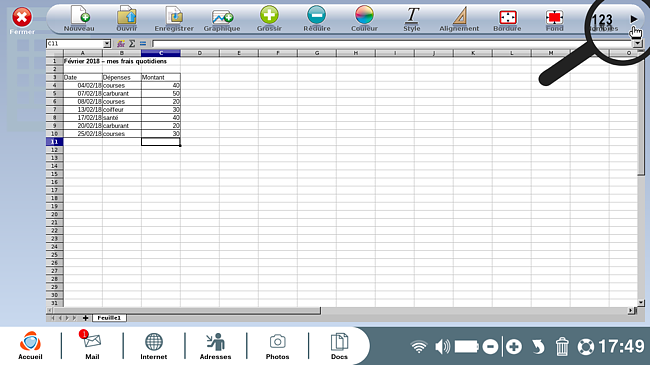This screenshot has height=365, width=650.
Task: Open Mail from the bottom bar
Action: point(92,345)
